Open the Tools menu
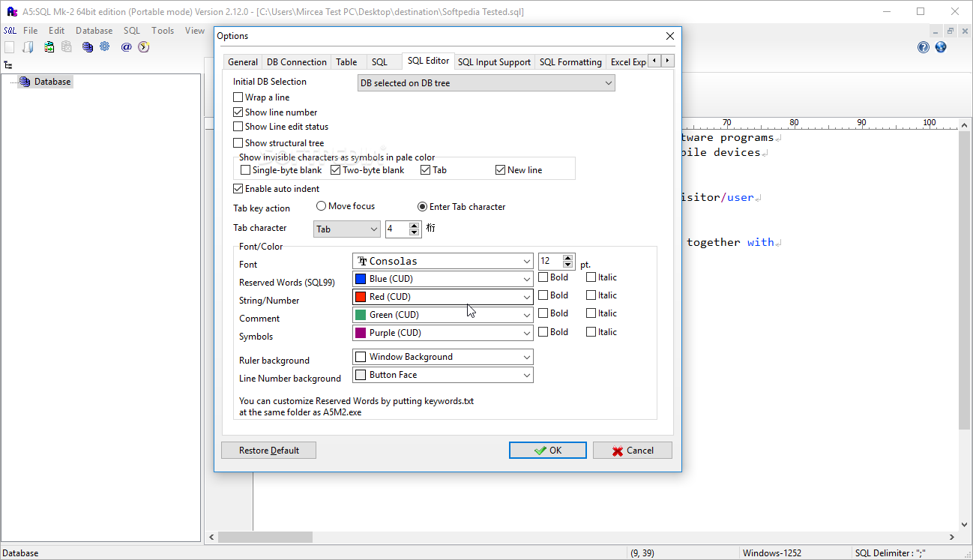This screenshot has width=973, height=560. click(163, 31)
